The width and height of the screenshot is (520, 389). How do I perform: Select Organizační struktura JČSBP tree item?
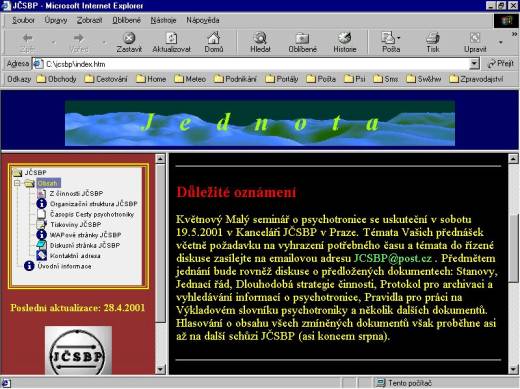tap(93, 204)
